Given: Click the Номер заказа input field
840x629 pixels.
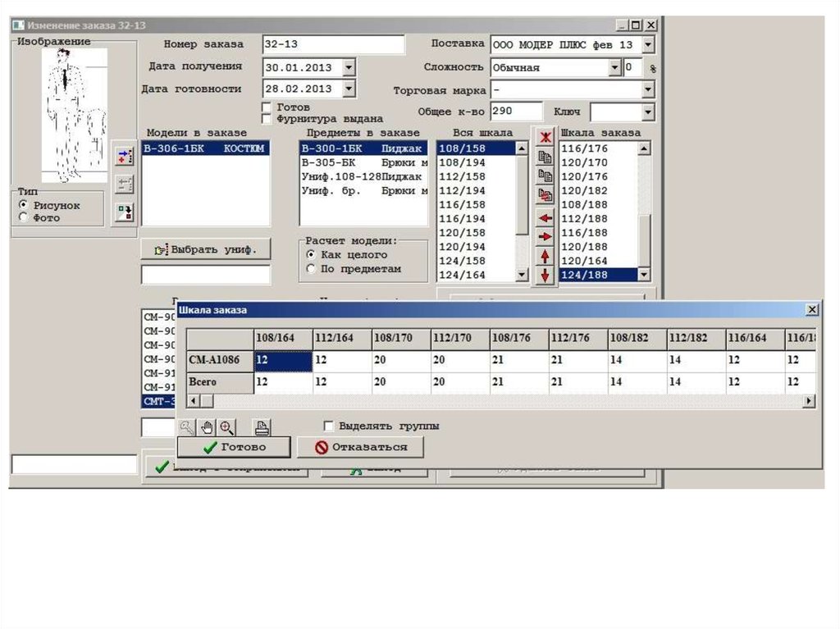Looking at the screenshot, I should tap(333, 44).
